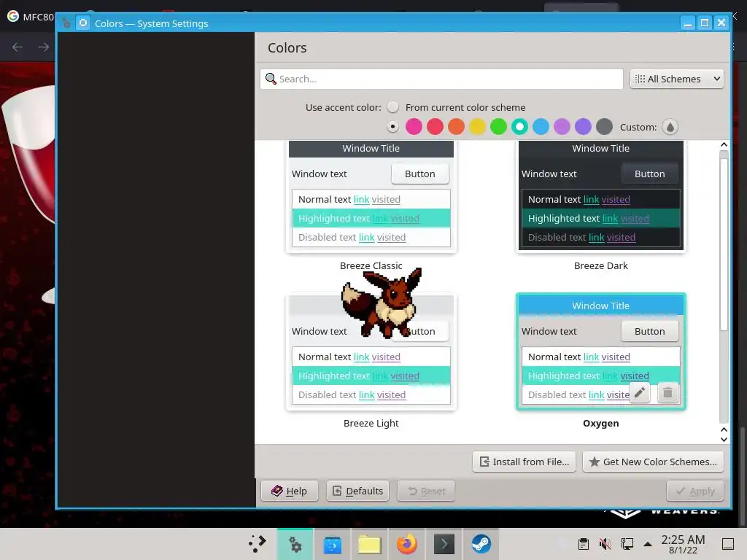Choose the light purple accent color
This screenshot has height=560, width=747.
562,127
